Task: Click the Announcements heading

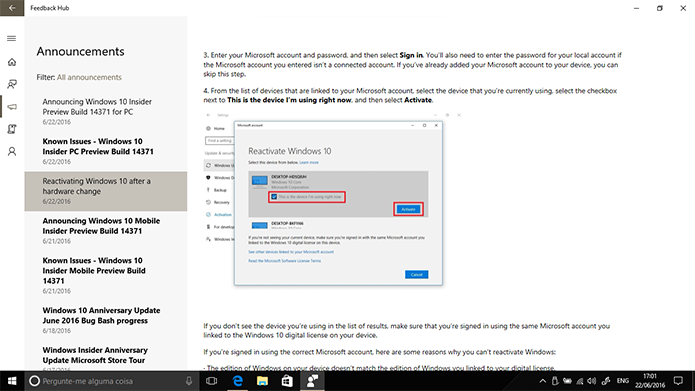Action: pos(81,51)
